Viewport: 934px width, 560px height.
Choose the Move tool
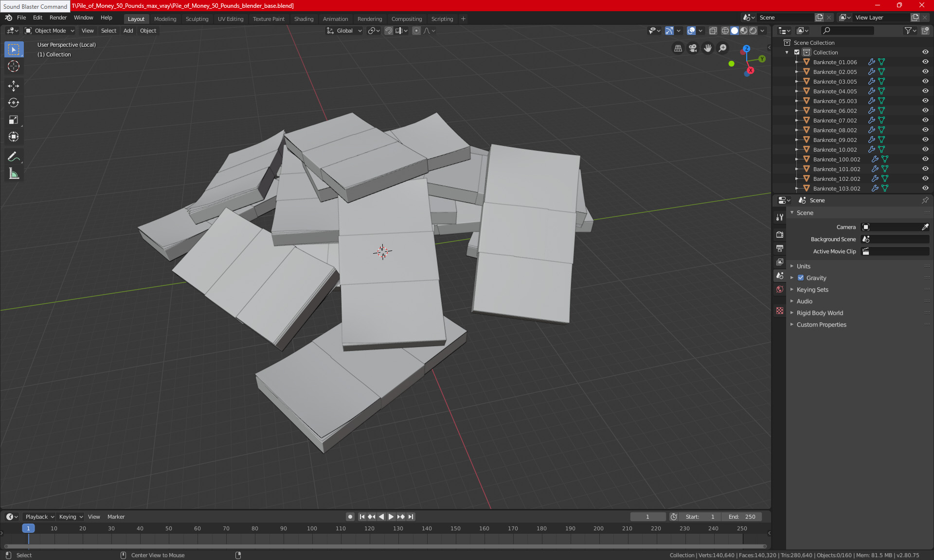click(14, 86)
